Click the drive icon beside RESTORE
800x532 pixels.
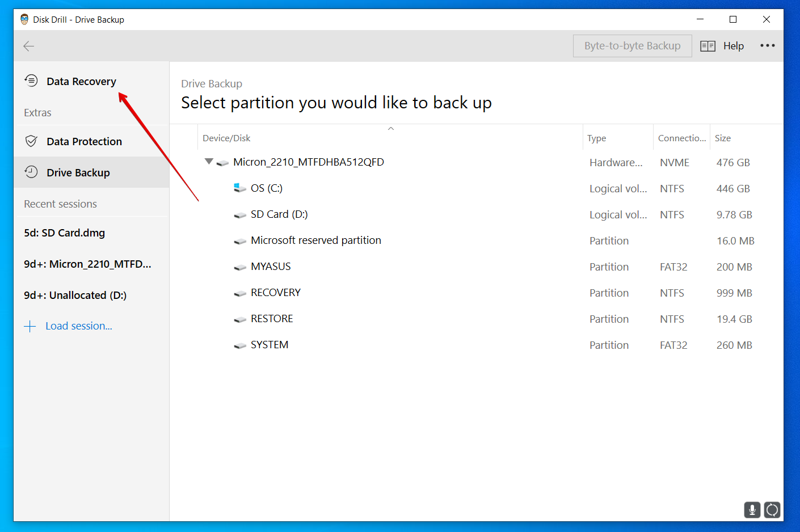(239, 319)
